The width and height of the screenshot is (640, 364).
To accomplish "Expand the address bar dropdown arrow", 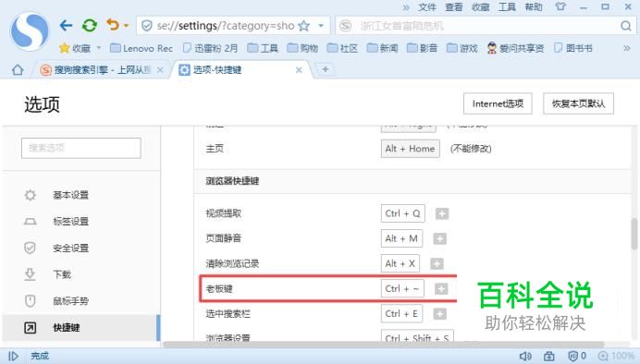I will point(321,26).
